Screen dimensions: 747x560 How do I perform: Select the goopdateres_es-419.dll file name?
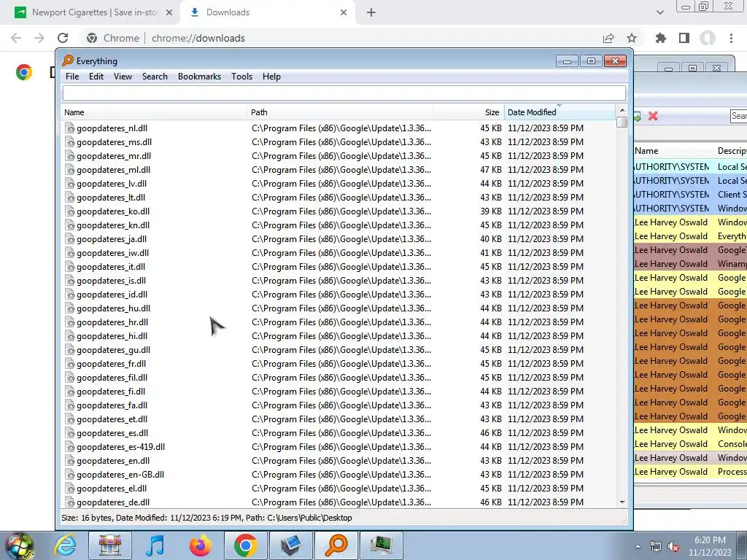pyautogui.click(x=120, y=447)
